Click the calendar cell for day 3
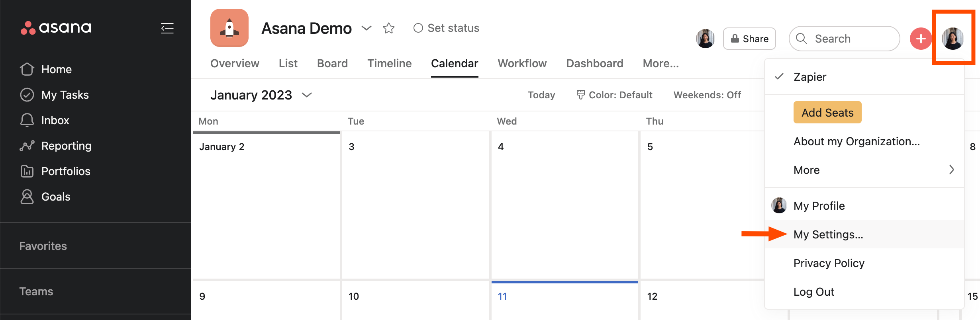Image resolution: width=980 pixels, height=320 pixels. point(416,205)
